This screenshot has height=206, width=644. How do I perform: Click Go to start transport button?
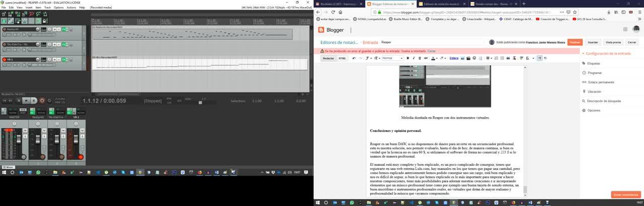5,100
